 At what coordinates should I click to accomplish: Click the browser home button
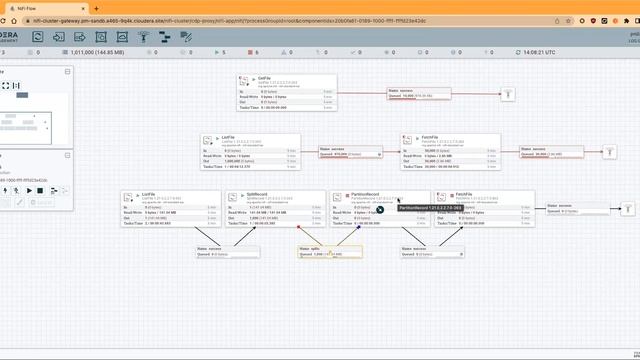14,21
